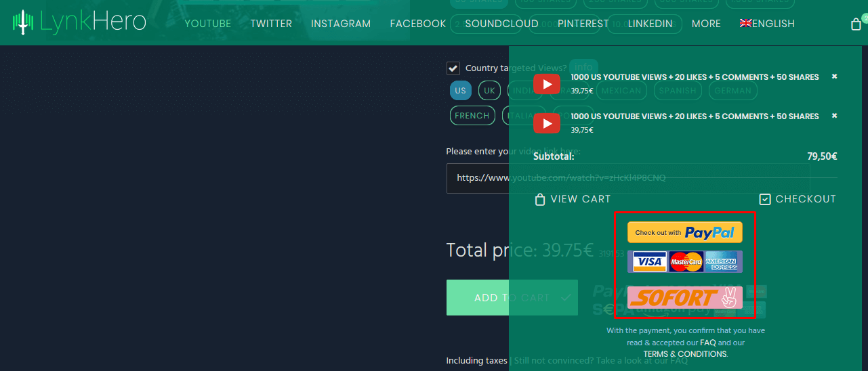
Task: Open the YOUTUBE menu
Action: click(208, 24)
